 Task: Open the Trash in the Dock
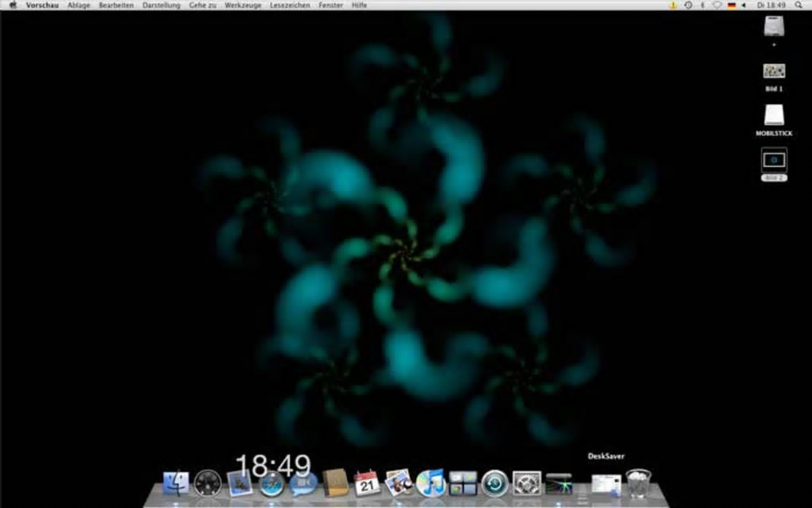[x=638, y=483]
